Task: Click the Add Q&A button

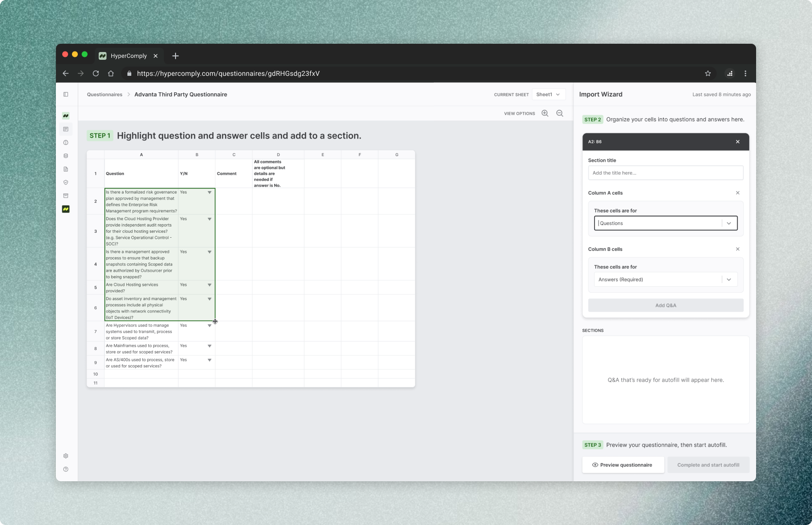Action: tap(666, 305)
